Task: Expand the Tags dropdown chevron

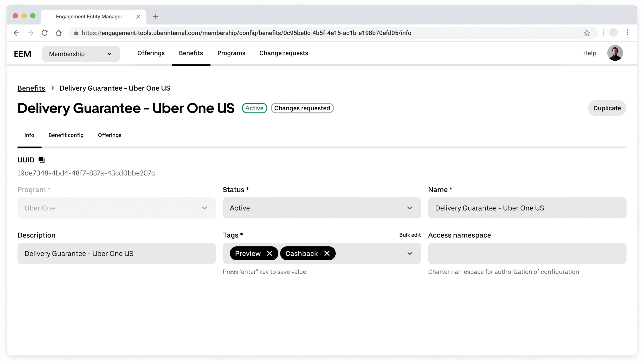Action: [410, 254]
